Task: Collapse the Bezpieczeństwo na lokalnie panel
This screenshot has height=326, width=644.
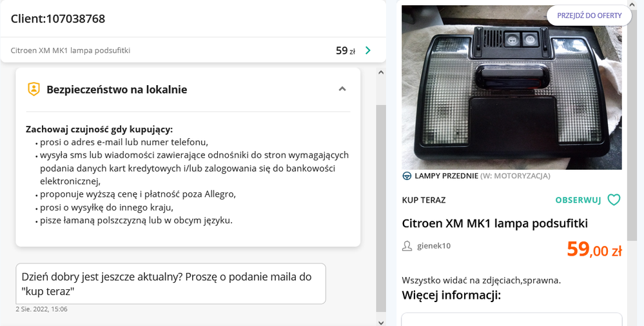Action: pyautogui.click(x=342, y=89)
